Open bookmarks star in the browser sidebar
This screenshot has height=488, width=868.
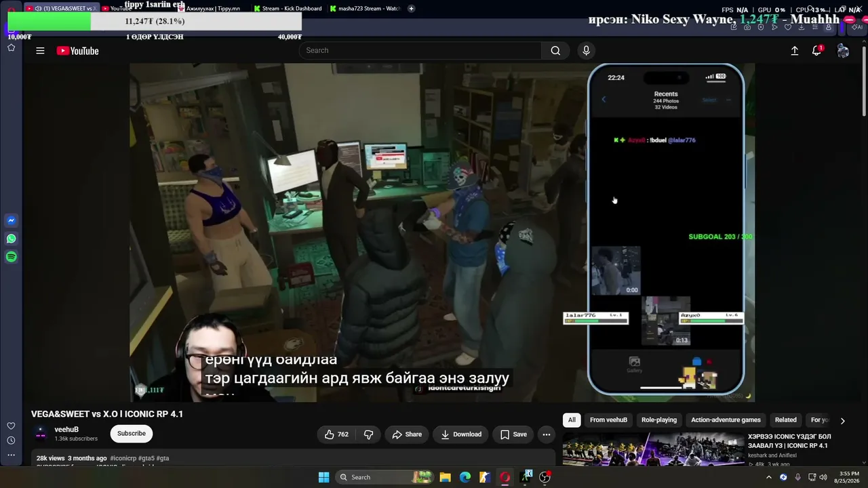pos(12,47)
